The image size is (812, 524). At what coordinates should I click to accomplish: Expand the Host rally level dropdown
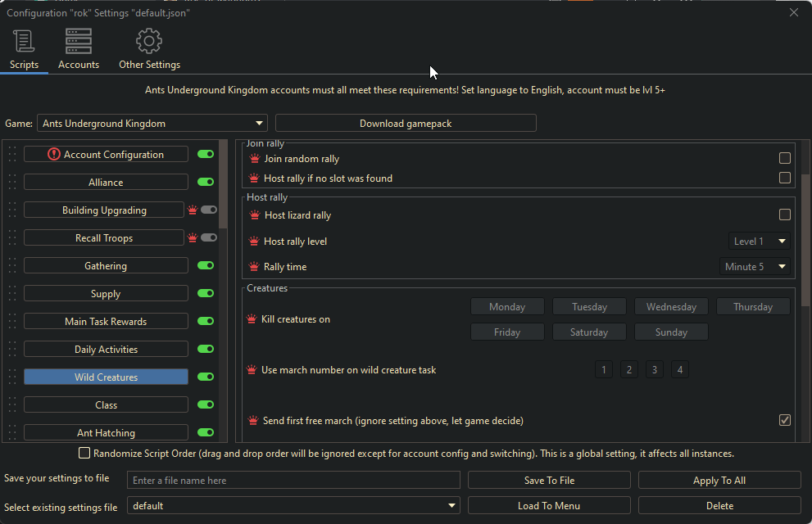760,242
